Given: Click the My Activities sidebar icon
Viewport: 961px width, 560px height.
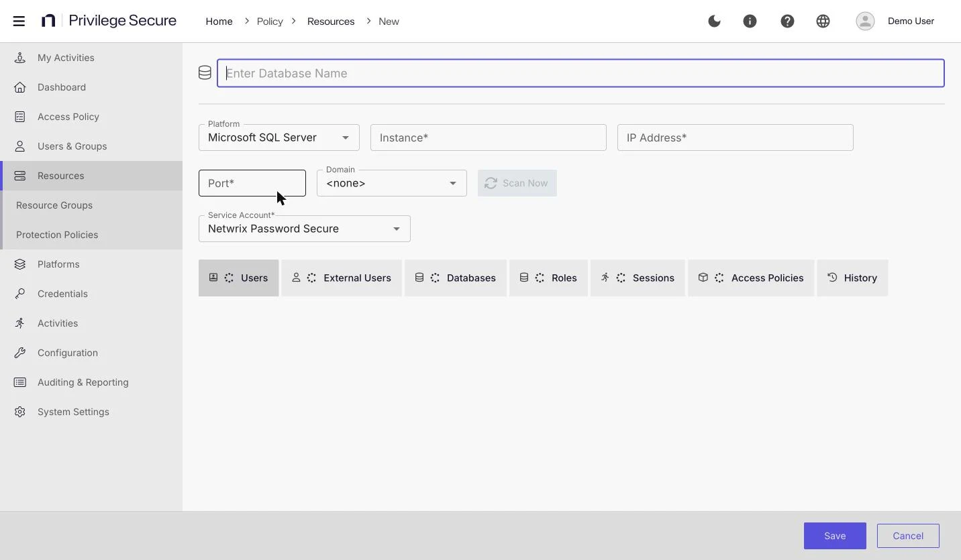Looking at the screenshot, I should coord(20,58).
